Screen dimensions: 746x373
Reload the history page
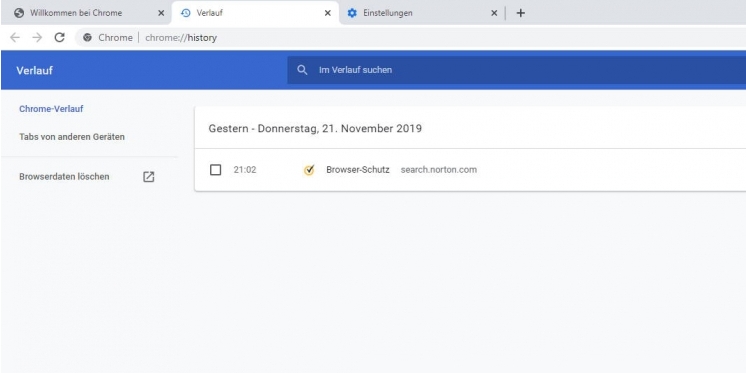59,38
